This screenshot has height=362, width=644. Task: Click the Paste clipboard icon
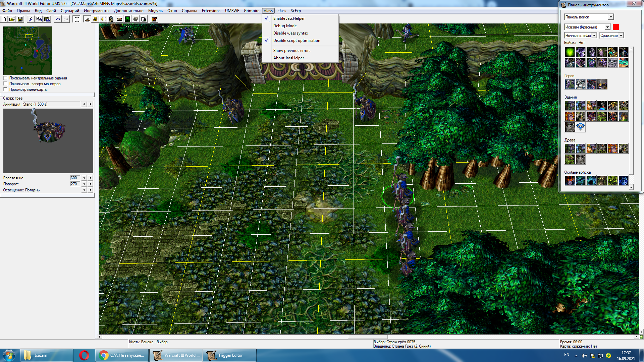(47, 19)
